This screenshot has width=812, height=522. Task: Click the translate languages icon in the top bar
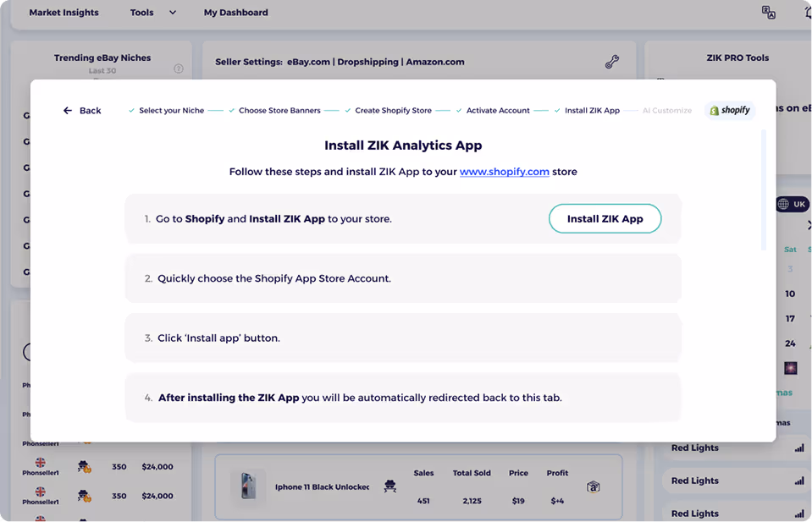click(x=768, y=11)
